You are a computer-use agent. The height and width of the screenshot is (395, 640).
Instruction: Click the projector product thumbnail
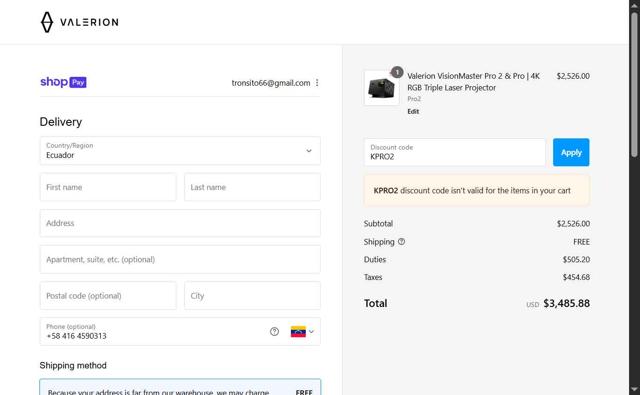coord(382,88)
